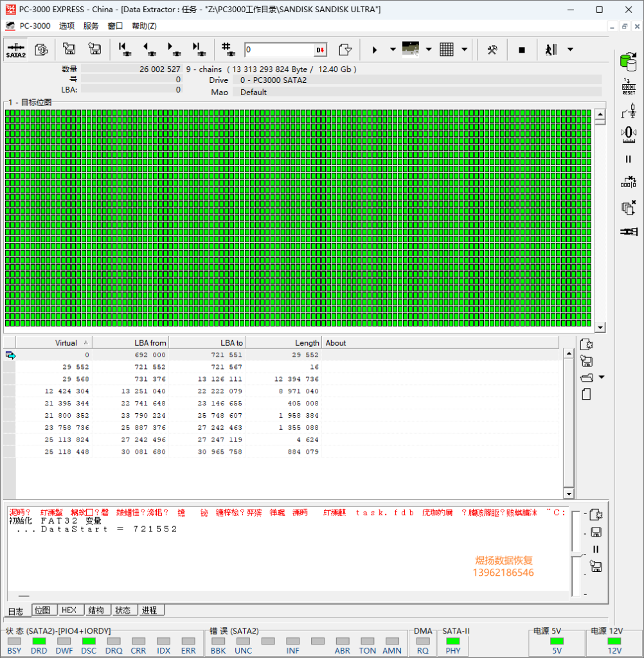Click chain table scrollbar up arrow
Viewport: 644px width, 658px height.
(569, 354)
